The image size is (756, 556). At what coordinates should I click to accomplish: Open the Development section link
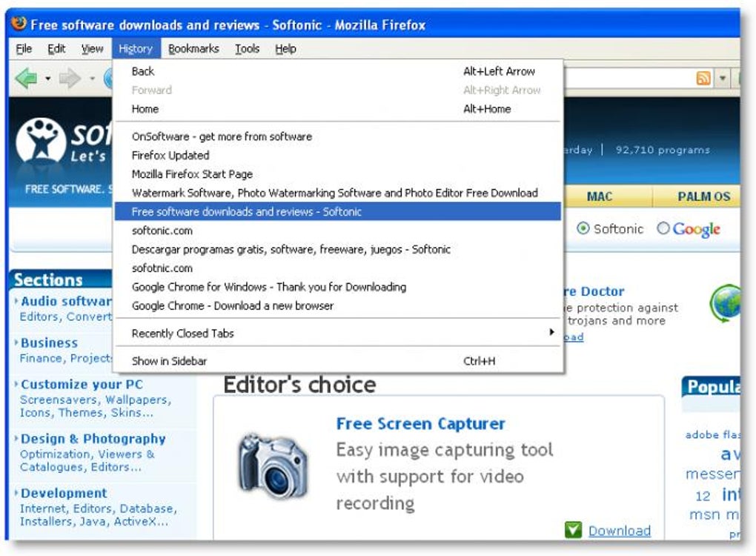click(x=64, y=493)
